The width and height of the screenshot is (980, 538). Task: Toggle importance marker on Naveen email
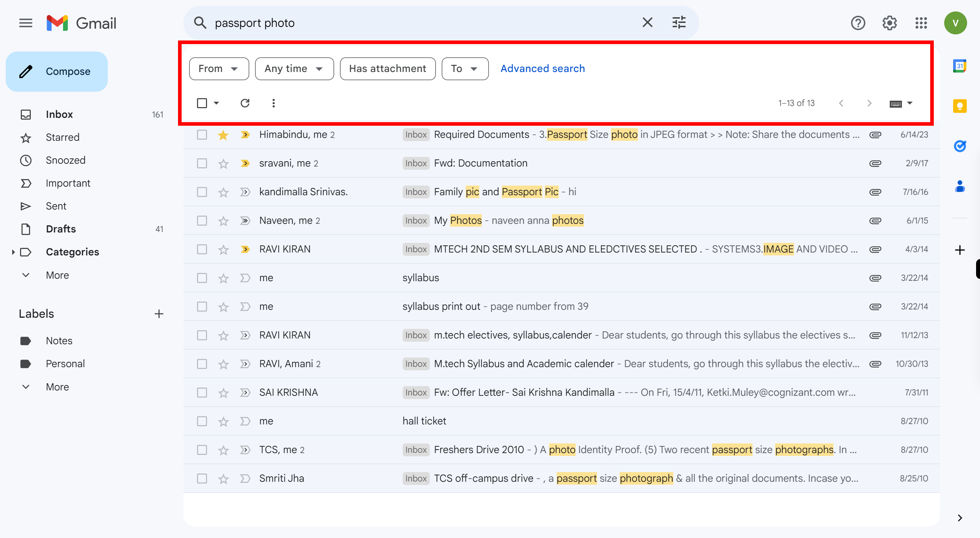coord(245,221)
